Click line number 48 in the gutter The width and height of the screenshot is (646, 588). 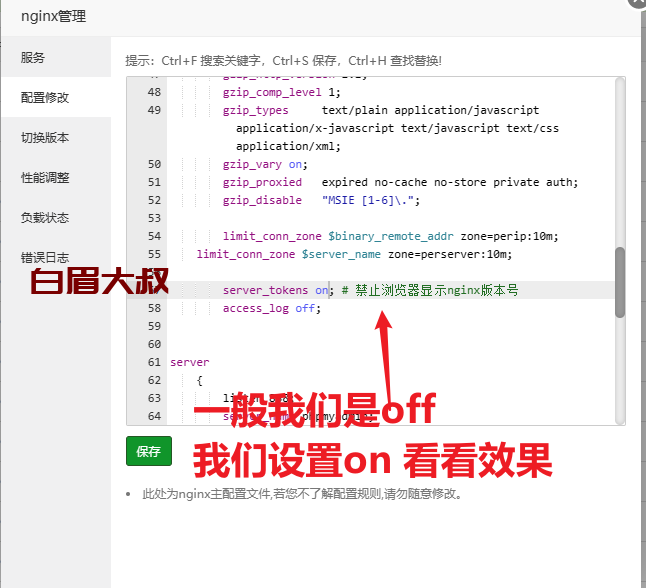pyautogui.click(x=154, y=92)
